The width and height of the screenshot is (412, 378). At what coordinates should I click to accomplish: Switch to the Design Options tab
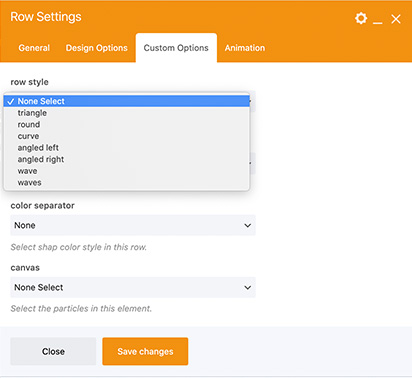(97, 48)
